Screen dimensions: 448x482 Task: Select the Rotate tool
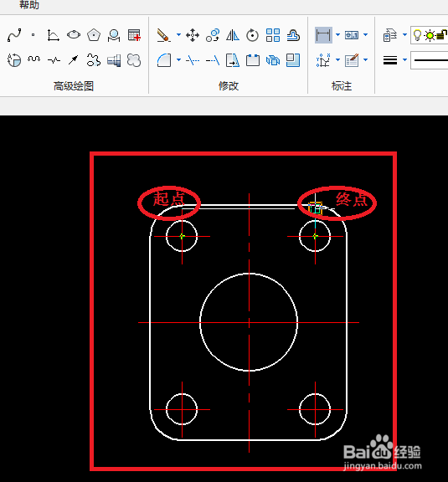pyautogui.click(x=253, y=35)
